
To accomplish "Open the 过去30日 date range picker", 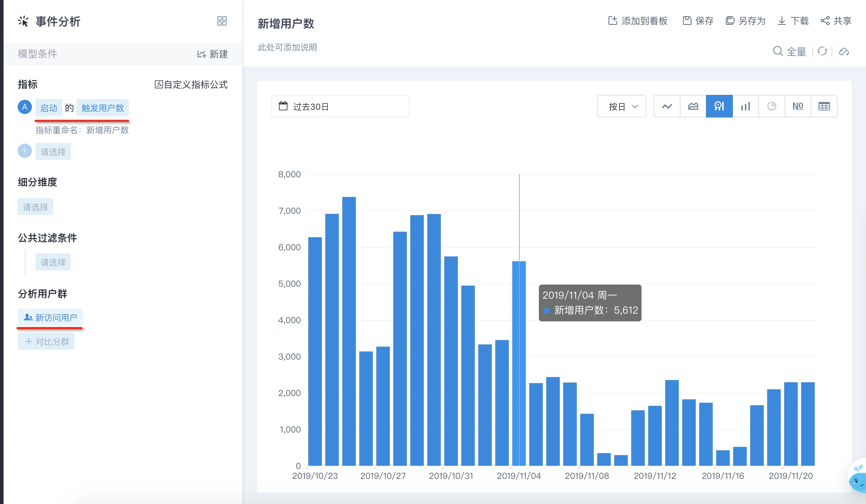I will click(x=340, y=106).
